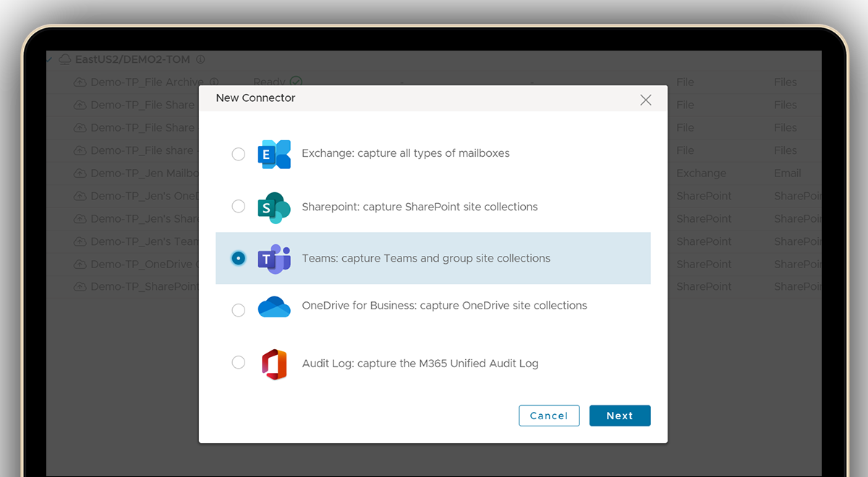868x477 pixels.
Task: Select the Audit Log radio button
Action: point(238,362)
